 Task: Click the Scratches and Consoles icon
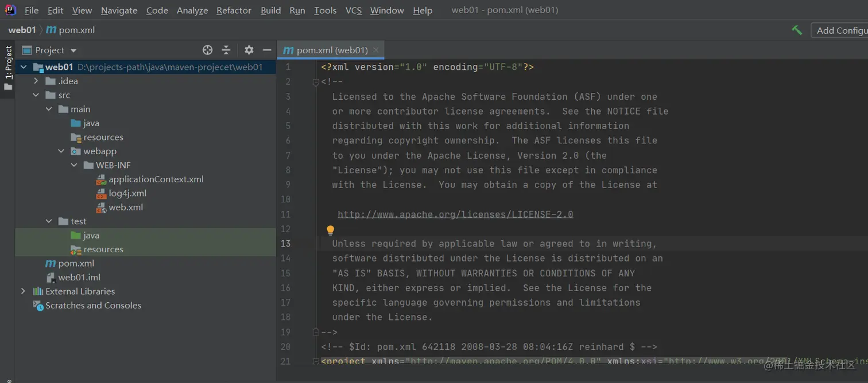point(38,306)
